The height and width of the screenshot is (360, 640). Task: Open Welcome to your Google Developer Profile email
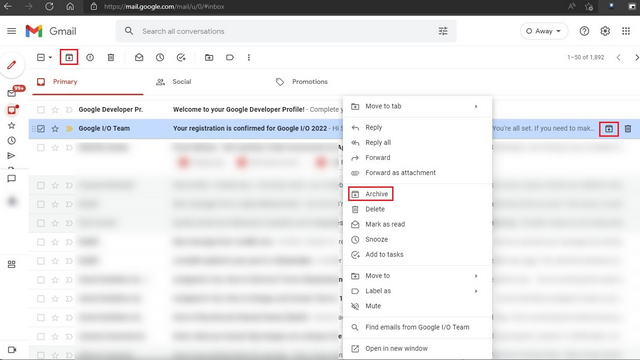point(238,109)
